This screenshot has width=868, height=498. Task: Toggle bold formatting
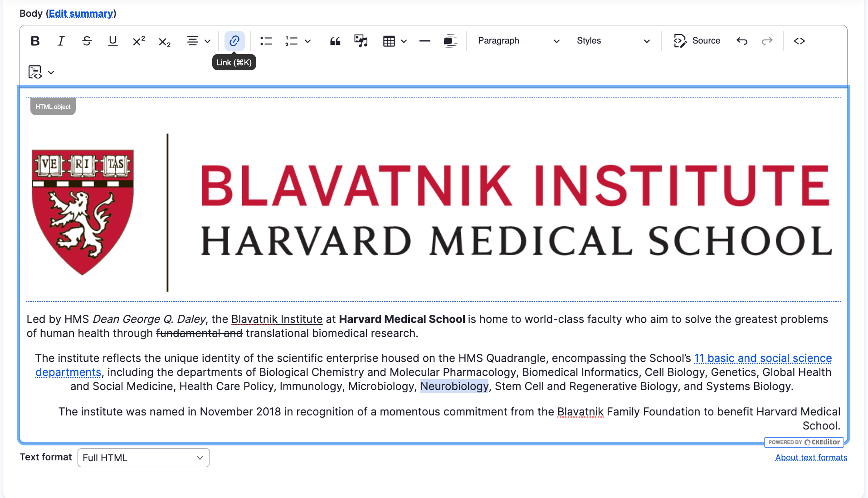pos(35,41)
